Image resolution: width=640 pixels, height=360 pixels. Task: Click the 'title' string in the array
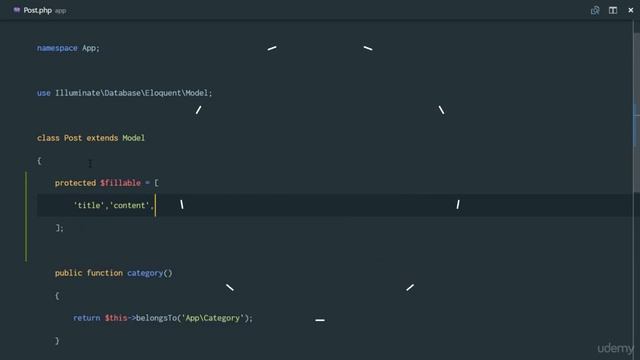coord(89,205)
